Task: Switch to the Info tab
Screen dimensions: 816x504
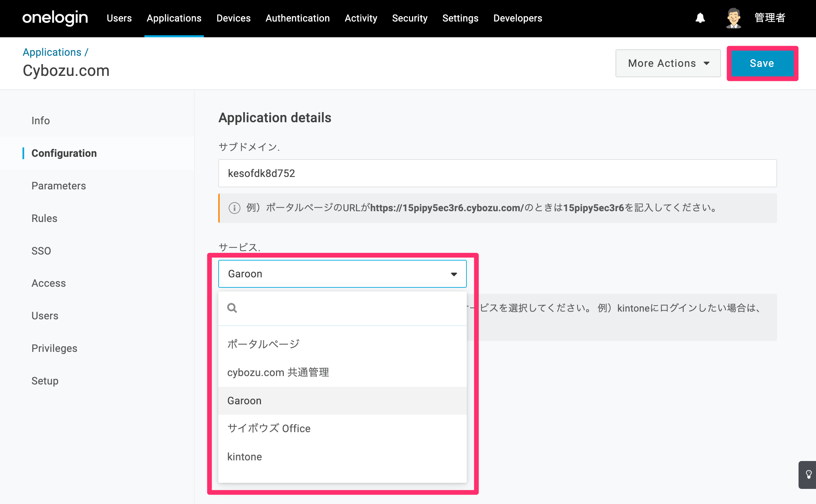Action: (x=41, y=121)
